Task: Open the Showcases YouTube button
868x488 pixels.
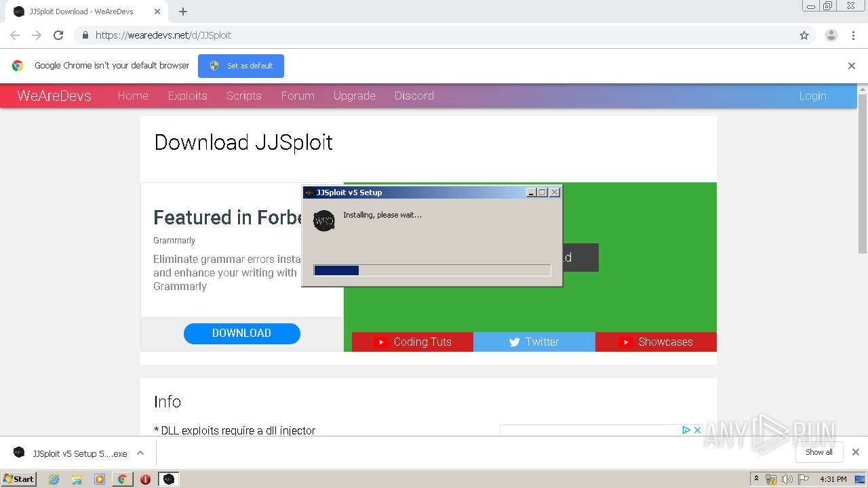Action: 656,342
